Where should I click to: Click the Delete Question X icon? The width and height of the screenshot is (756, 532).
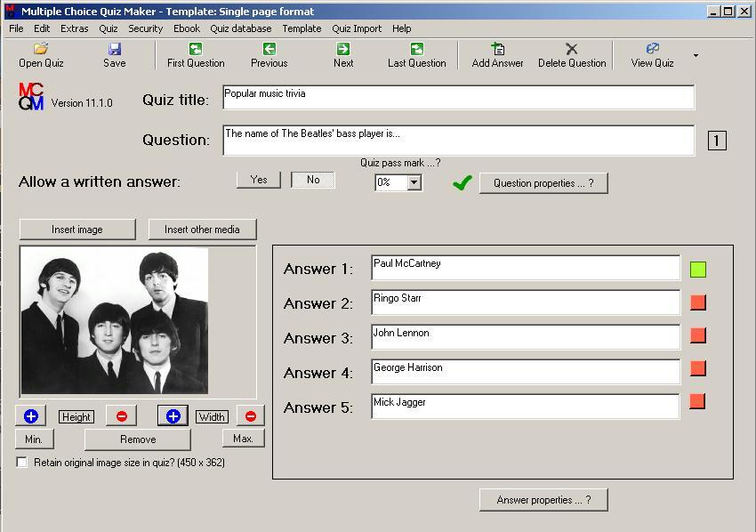point(572,49)
